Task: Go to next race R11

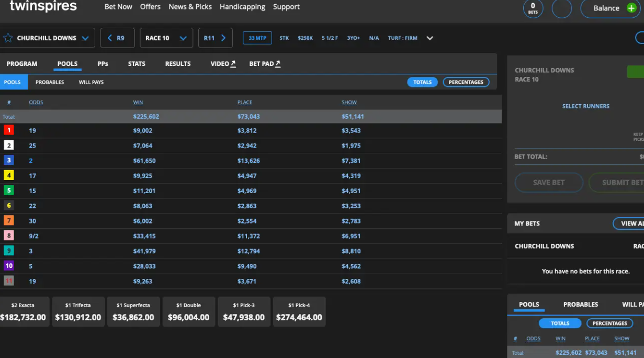Action: (215, 38)
